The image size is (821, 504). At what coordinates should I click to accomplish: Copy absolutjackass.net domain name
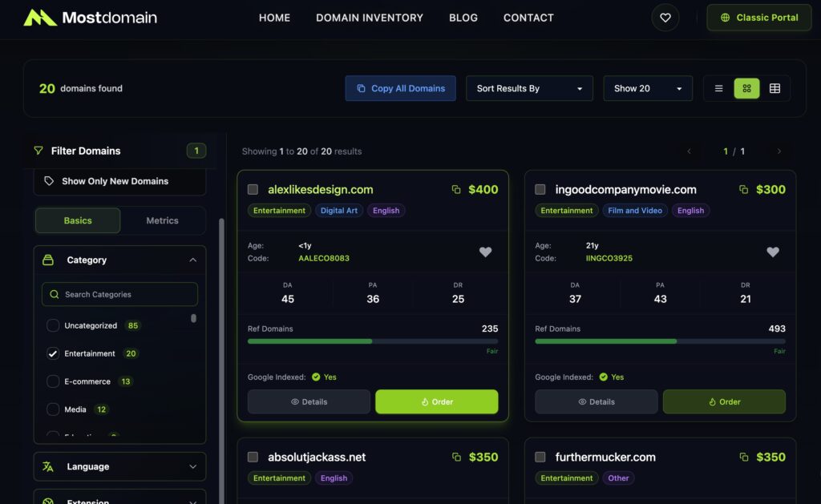456,457
